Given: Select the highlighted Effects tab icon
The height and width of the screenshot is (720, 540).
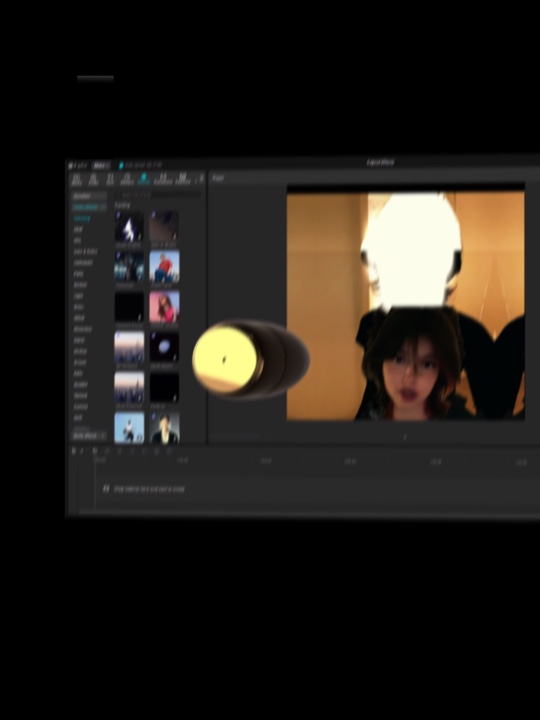Looking at the screenshot, I should (x=144, y=179).
